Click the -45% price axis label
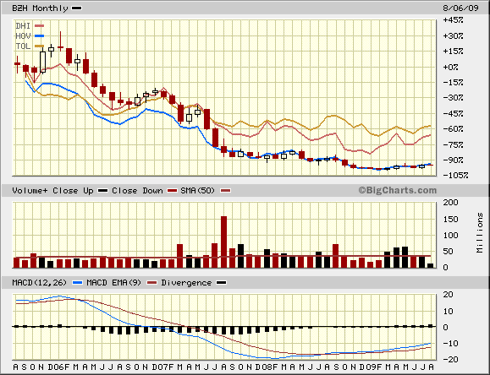490x375 pixels. pyautogui.click(x=453, y=113)
